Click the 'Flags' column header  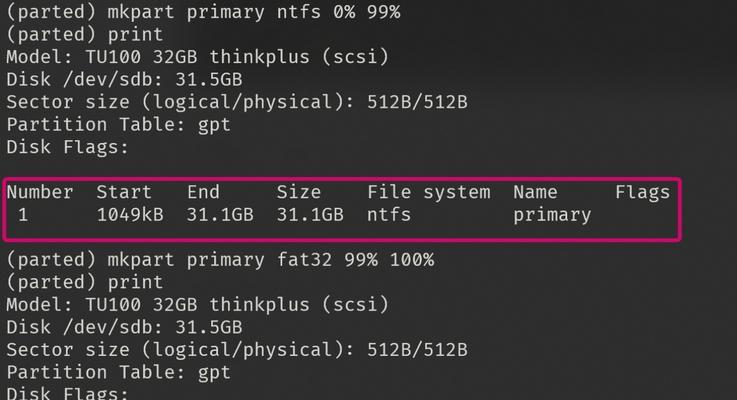click(x=643, y=192)
